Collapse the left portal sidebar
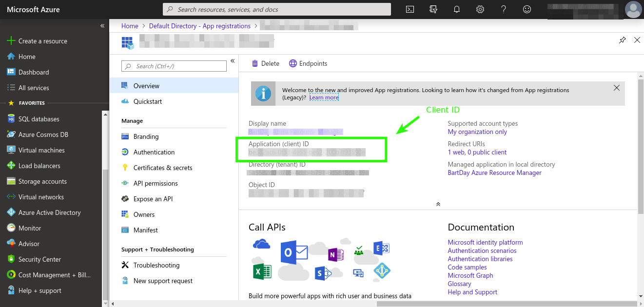644x307 pixels. click(x=102, y=26)
